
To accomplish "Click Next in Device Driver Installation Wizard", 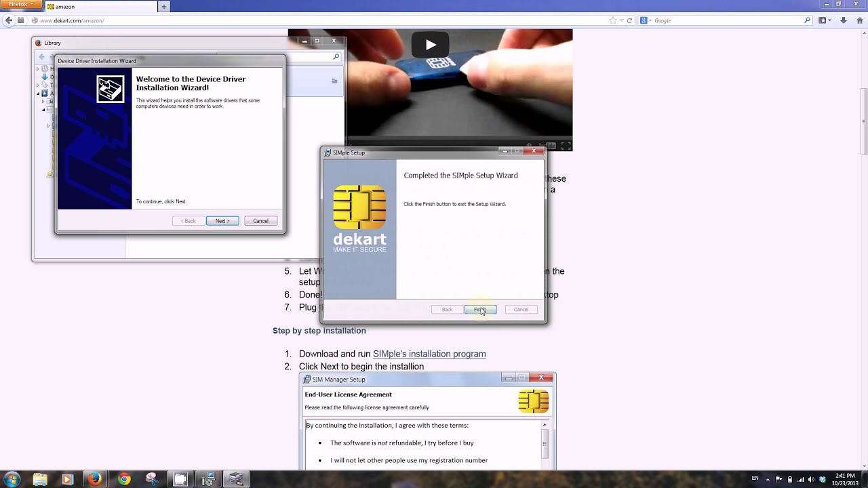I will pyautogui.click(x=222, y=221).
